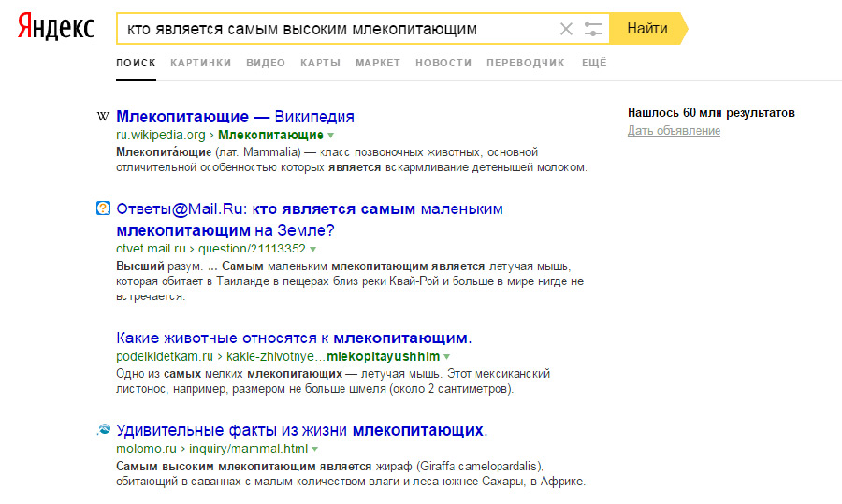Image resolution: width=842 pixels, height=504 pixels.
Task: Open the Переводчик tab
Action: [526, 63]
